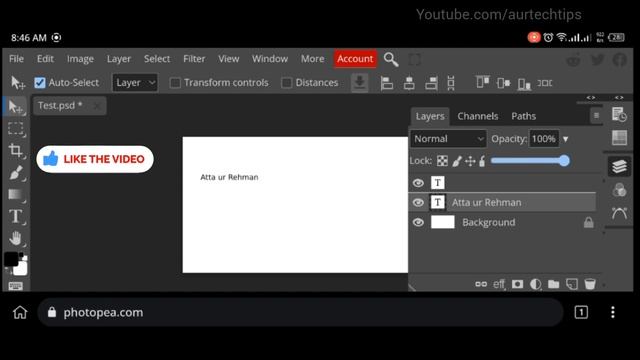Align vertical centers icon

coord(503,83)
